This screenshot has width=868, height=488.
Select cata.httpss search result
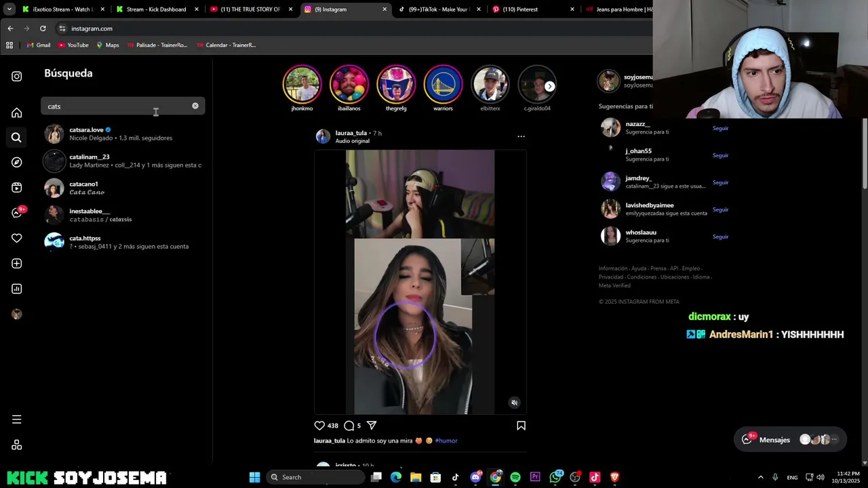123,242
